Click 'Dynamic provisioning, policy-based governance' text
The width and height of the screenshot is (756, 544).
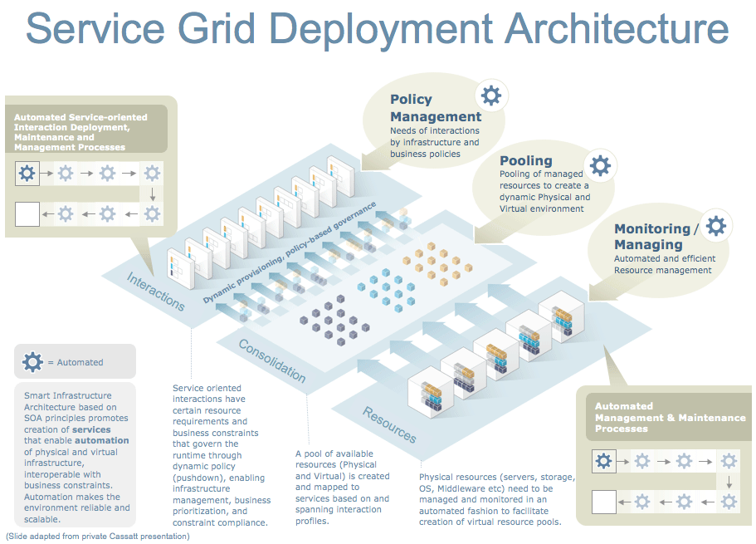[x=290, y=252]
